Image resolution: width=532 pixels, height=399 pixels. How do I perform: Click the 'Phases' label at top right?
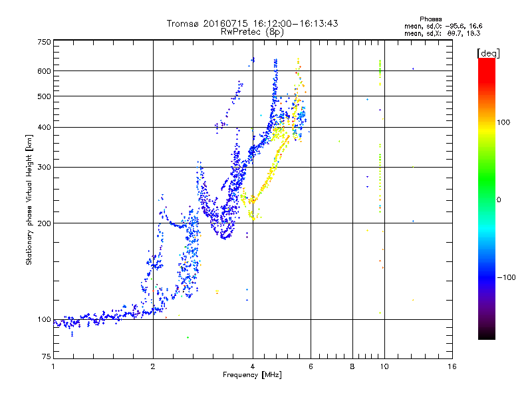point(430,19)
